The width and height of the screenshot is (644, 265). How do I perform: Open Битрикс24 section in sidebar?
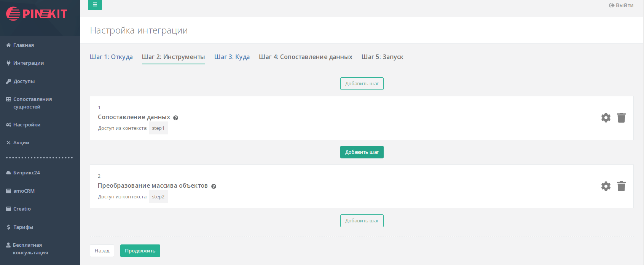click(26, 173)
